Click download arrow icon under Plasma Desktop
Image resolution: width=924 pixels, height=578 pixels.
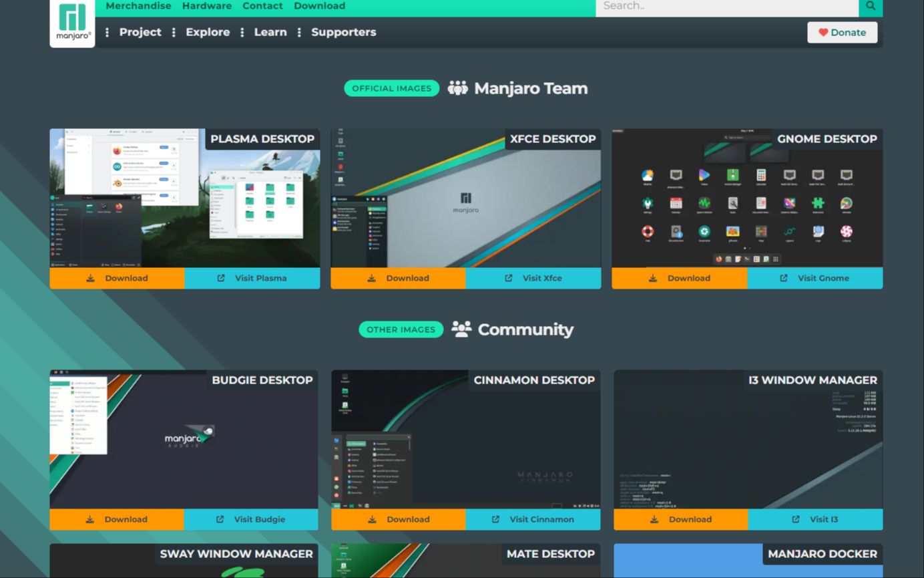(90, 278)
